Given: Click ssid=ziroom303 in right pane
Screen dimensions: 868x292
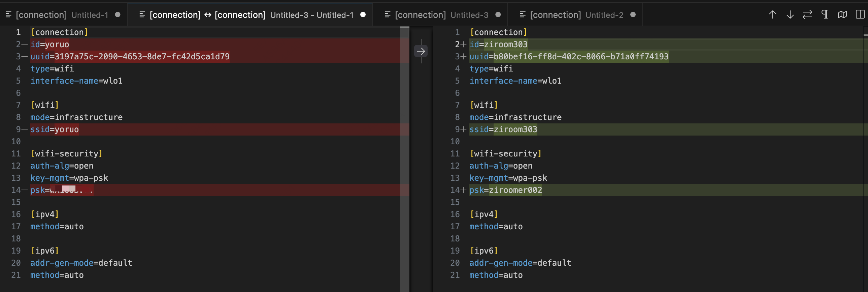Looking at the screenshot, I should 503,129.
